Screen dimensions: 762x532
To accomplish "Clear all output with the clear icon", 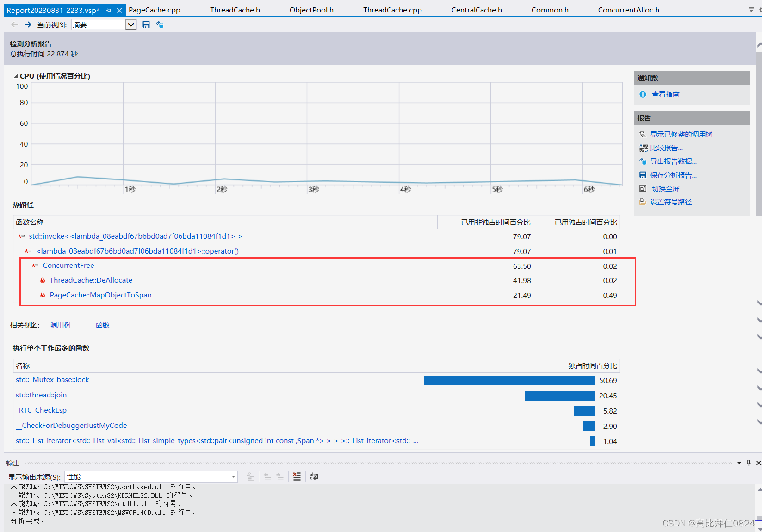I will (x=297, y=477).
